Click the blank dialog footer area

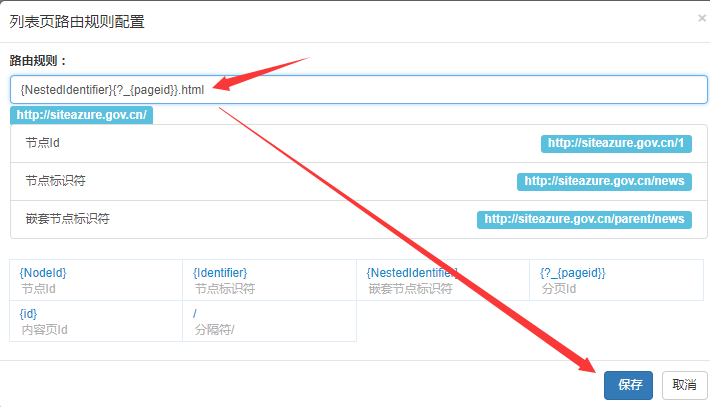coord(300,384)
